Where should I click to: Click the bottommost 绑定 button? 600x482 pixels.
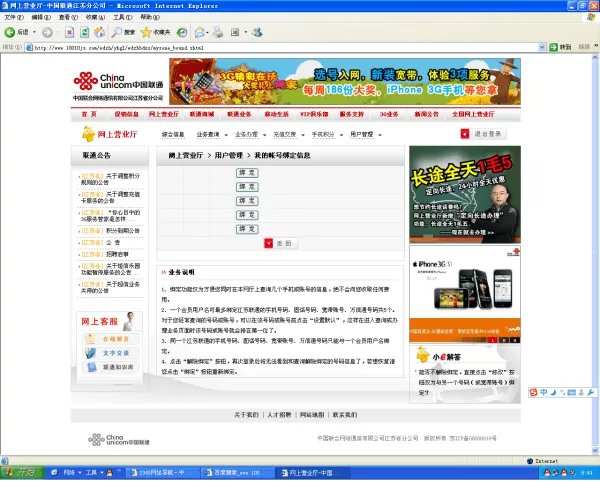click(247, 229)
